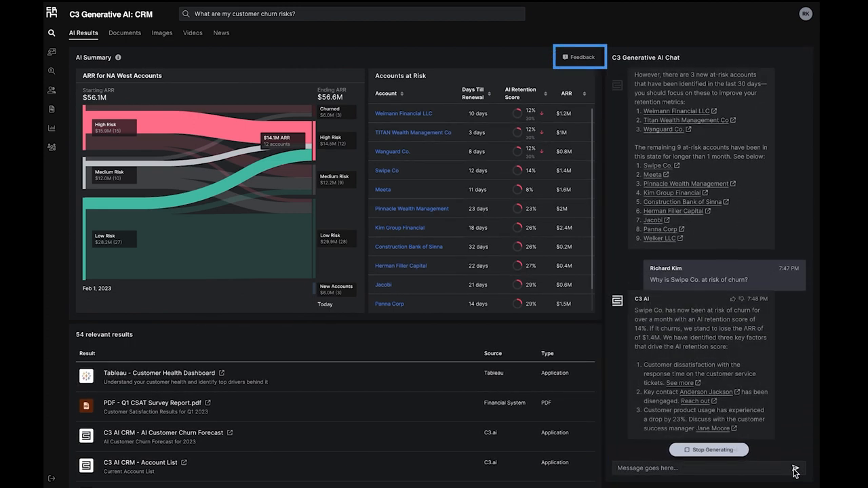Open external link icon beside Anderson Jackson
Viewport: 868px width, 488px height.
(x=737, y=392)
